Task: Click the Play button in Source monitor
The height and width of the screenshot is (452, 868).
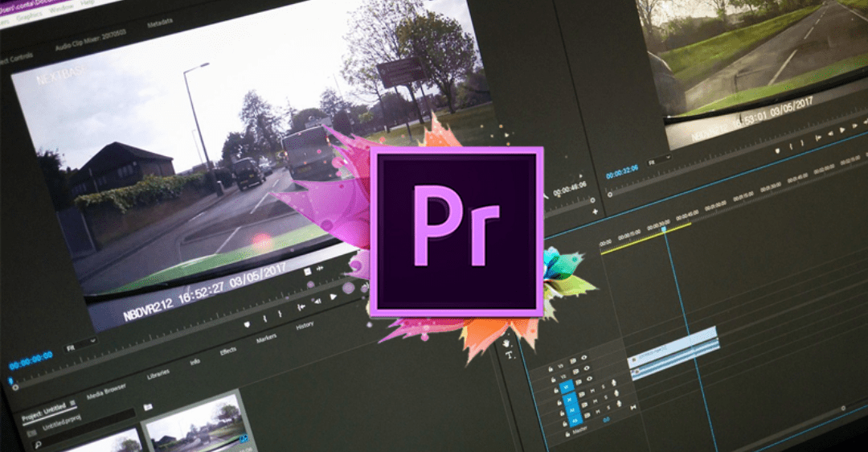Action: [x=334, y=296]
